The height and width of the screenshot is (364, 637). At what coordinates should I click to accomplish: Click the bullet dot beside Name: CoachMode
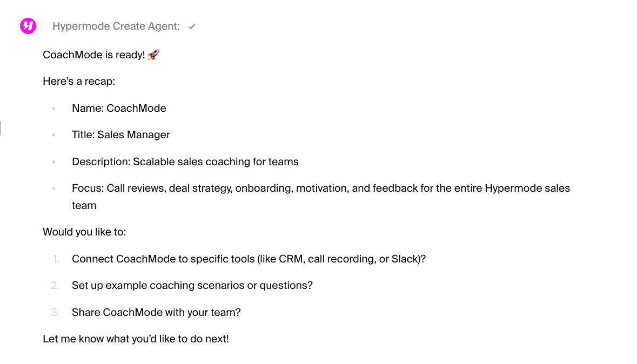53,109
